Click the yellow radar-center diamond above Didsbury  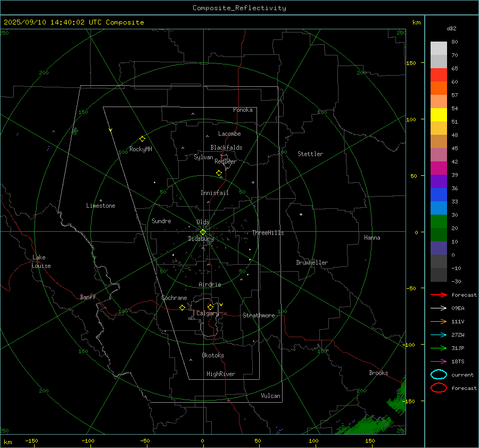(x=203, y=232)
